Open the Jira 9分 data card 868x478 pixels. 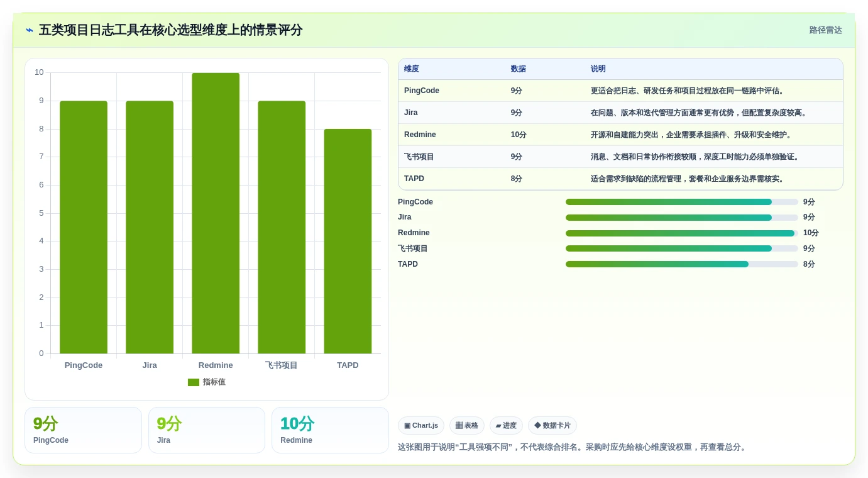pyautogui.click(x=207, y=430)
